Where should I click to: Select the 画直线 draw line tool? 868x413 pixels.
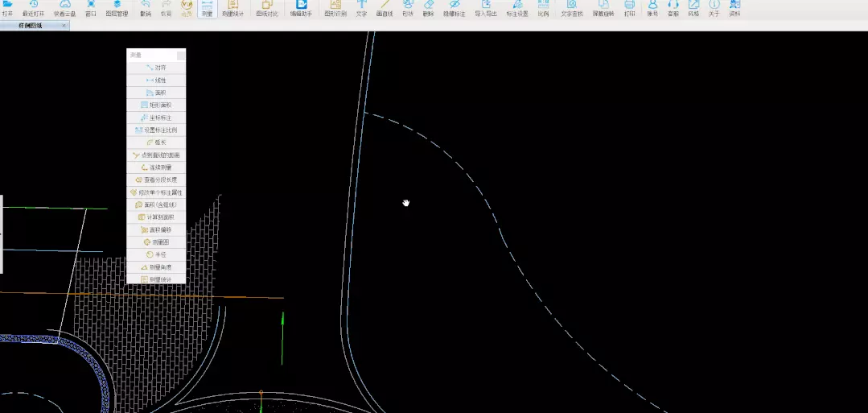[x=385, y=8]
